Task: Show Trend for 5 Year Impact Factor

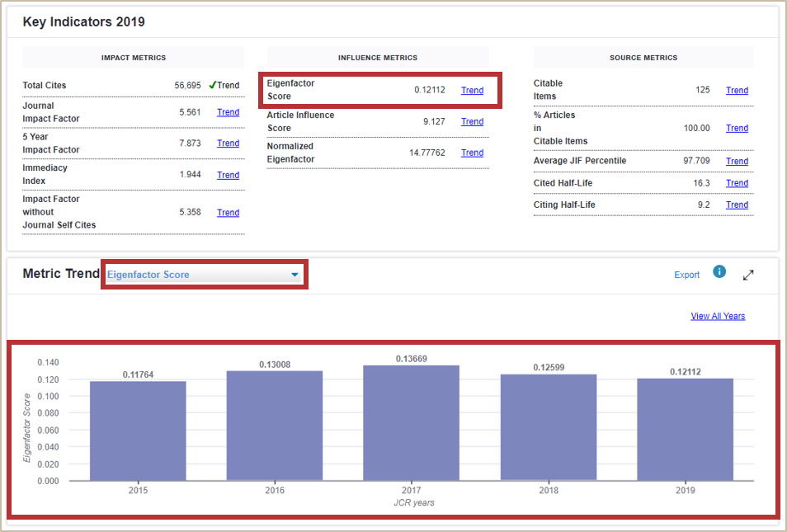Action: coord(228,144)
